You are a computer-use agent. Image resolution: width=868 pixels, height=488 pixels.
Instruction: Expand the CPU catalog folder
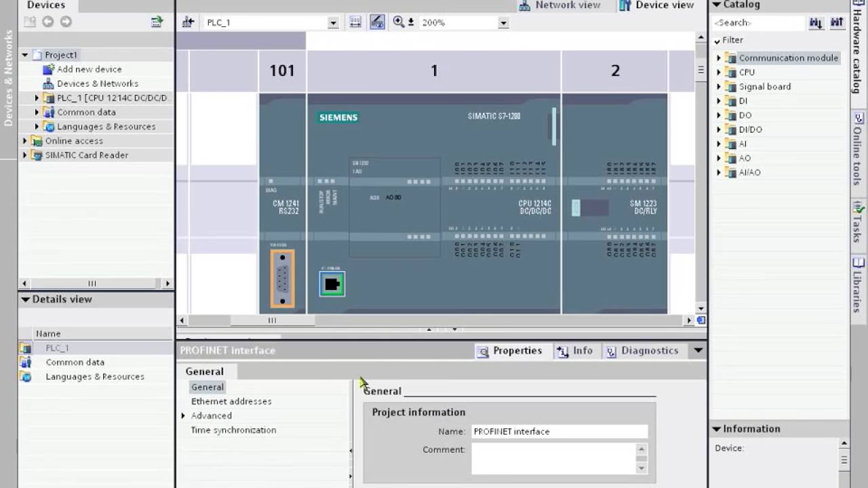pos(719,73)
